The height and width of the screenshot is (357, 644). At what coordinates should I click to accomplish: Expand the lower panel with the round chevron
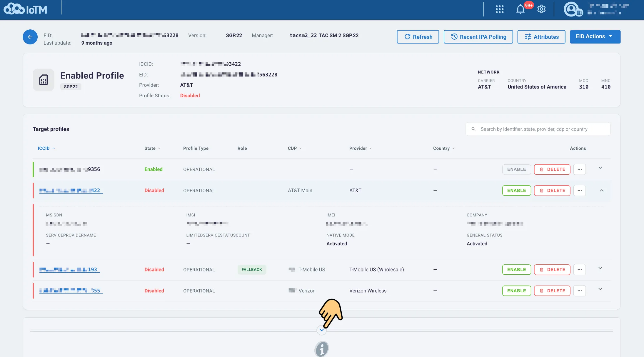click(x=322, y=330)
